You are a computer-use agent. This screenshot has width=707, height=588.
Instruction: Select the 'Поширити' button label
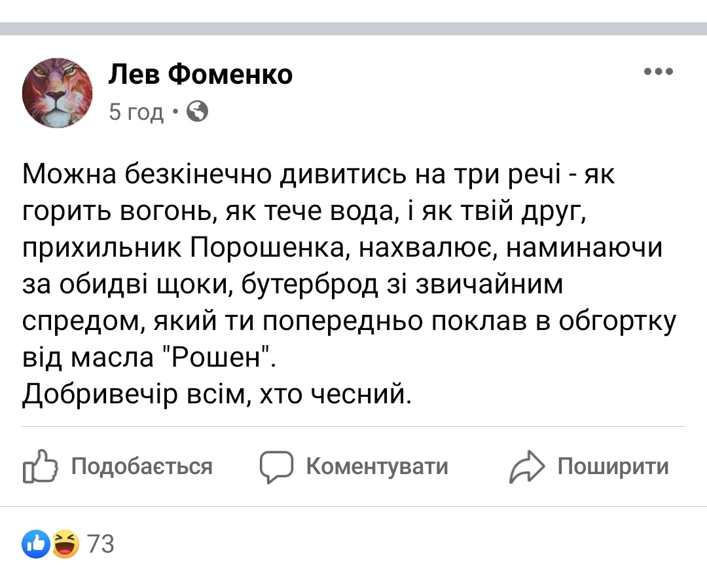[613, 466]
